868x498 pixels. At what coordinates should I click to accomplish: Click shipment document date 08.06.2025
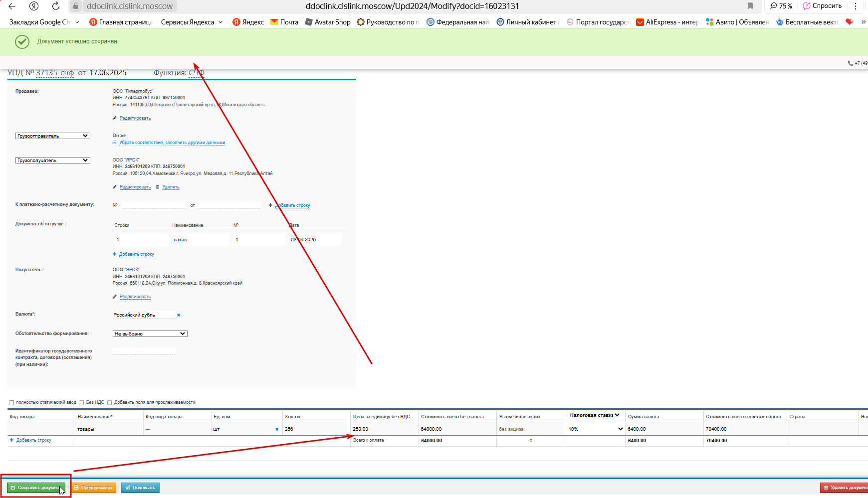click(x=315, y=240)
